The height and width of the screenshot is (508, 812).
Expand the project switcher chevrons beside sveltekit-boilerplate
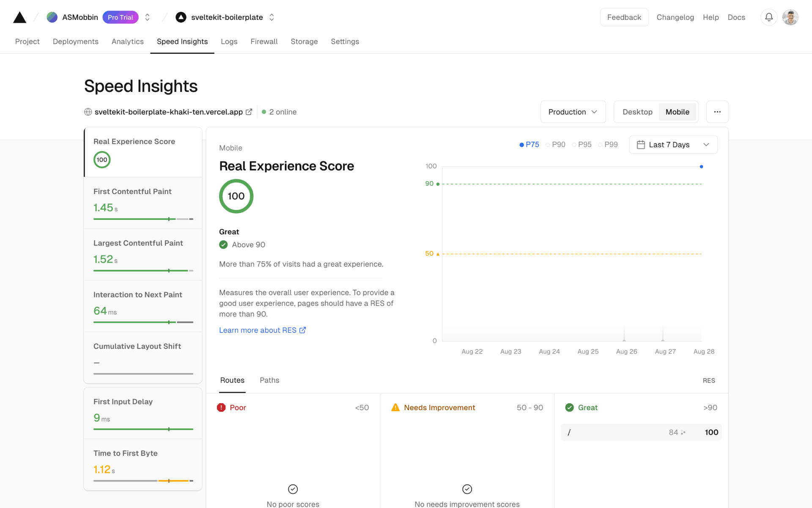coord(272,17)
